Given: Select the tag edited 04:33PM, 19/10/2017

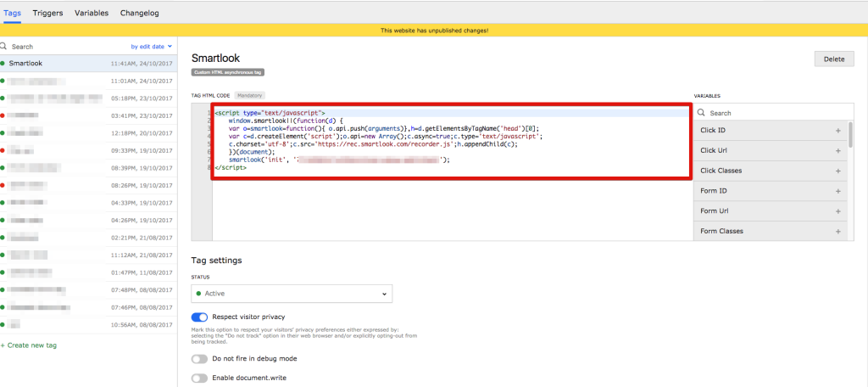Looking at the screenshot, I should [x=88, y=202].
